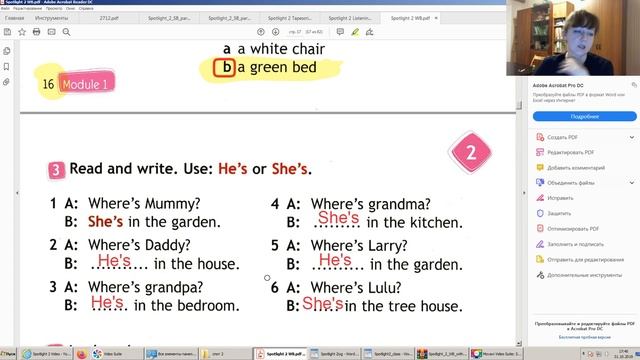Open the урок 2 folder taskbar item
This screenshot has width=640, height=360.
(225, 354)
